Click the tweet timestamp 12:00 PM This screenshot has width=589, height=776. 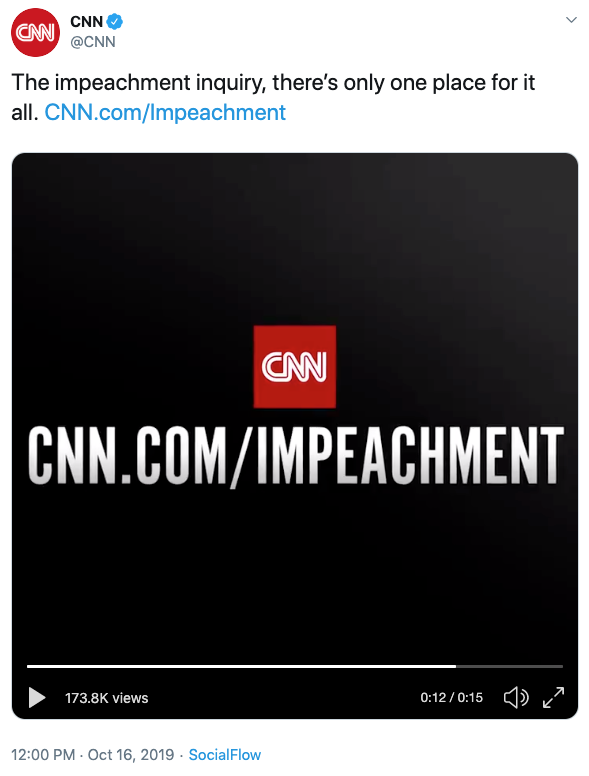tap(43, 755)
